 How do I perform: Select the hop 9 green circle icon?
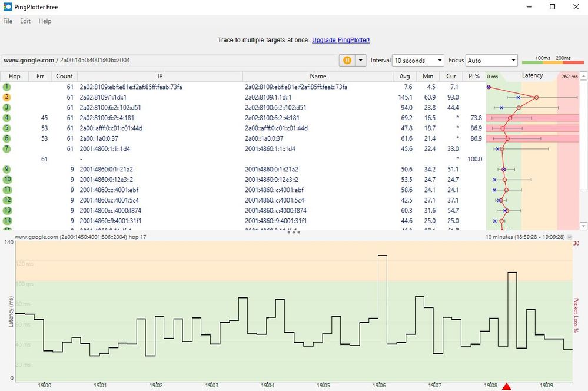7,170
